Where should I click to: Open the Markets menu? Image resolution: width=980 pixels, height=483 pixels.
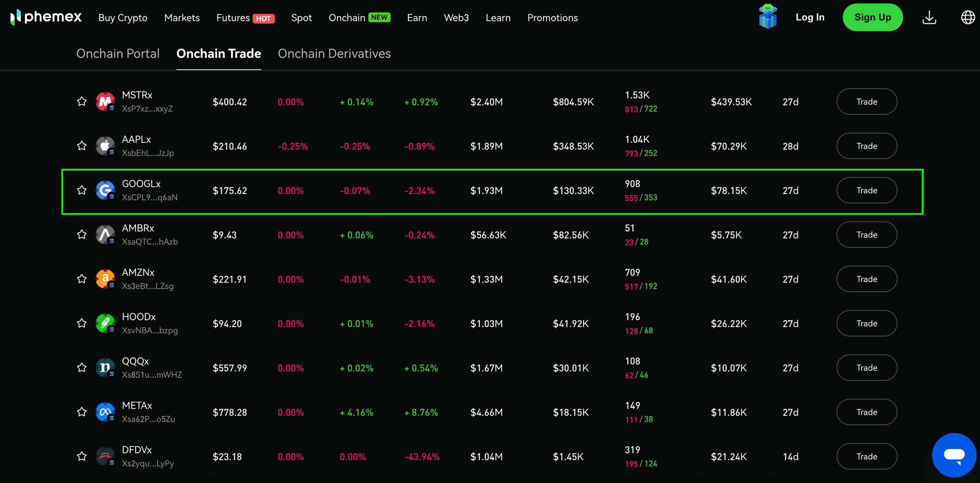[x=182, y=18]
